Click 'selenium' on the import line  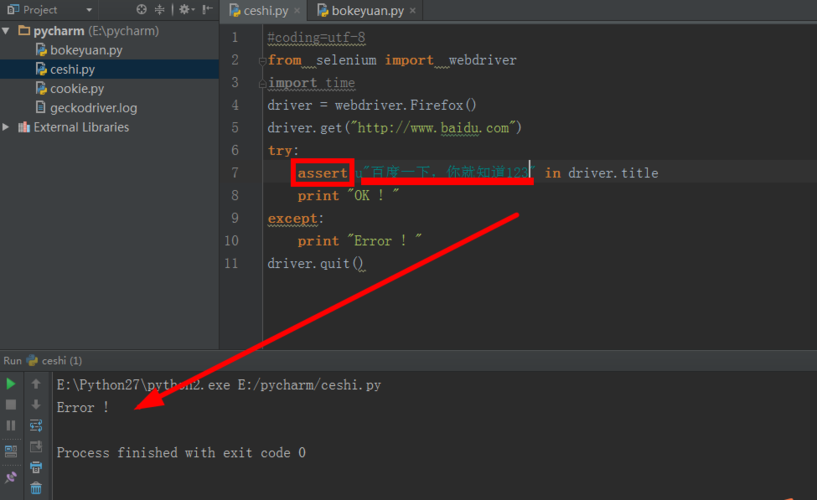tap(346, 60)
